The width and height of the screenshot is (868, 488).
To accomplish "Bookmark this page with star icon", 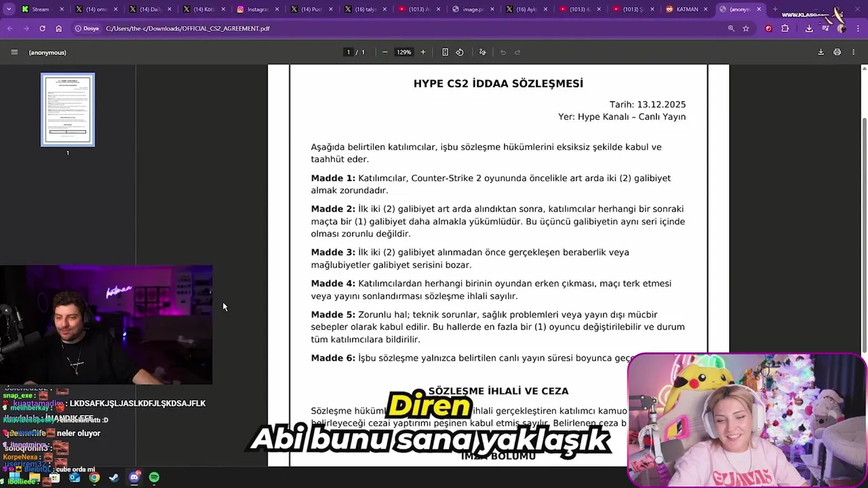I will (746, 28).
